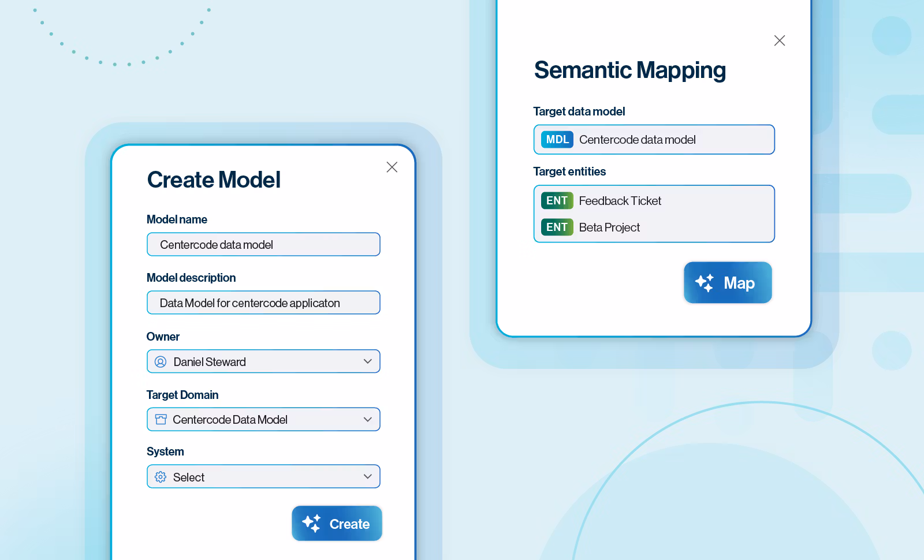924x560 pixels.
Task: Open the System Select dropdown
Action: pos(263,477)
